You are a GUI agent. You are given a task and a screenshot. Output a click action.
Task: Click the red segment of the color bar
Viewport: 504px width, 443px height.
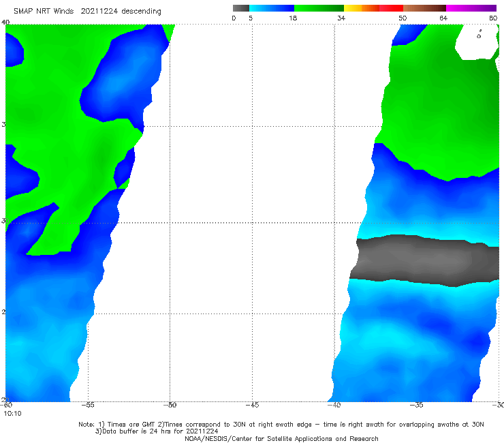391,8
